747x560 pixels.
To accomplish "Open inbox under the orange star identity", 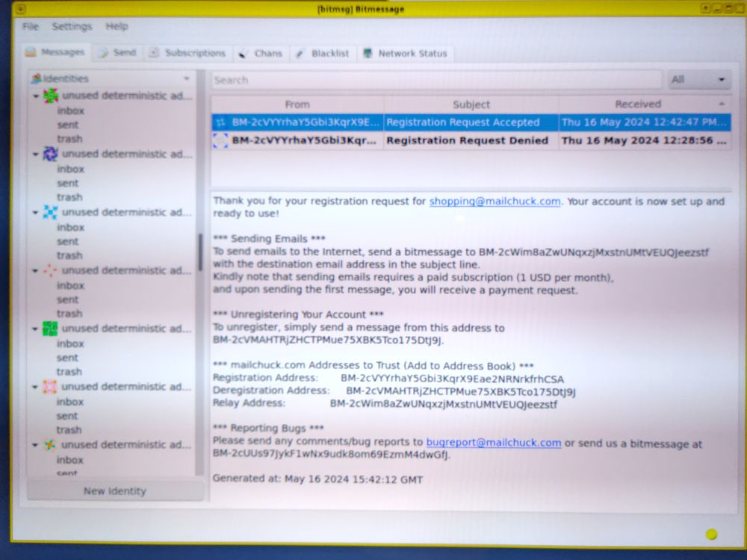I will pos(70,460).
